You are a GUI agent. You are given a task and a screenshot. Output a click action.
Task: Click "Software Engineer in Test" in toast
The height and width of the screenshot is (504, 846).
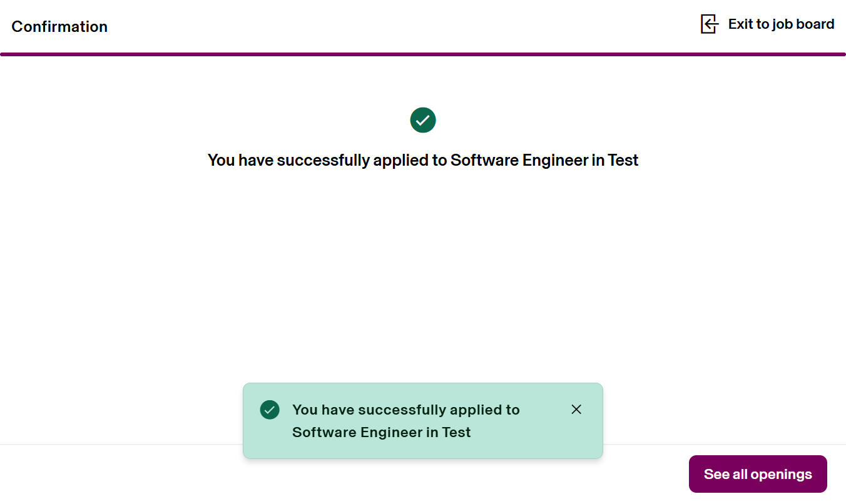pos(381,432)
